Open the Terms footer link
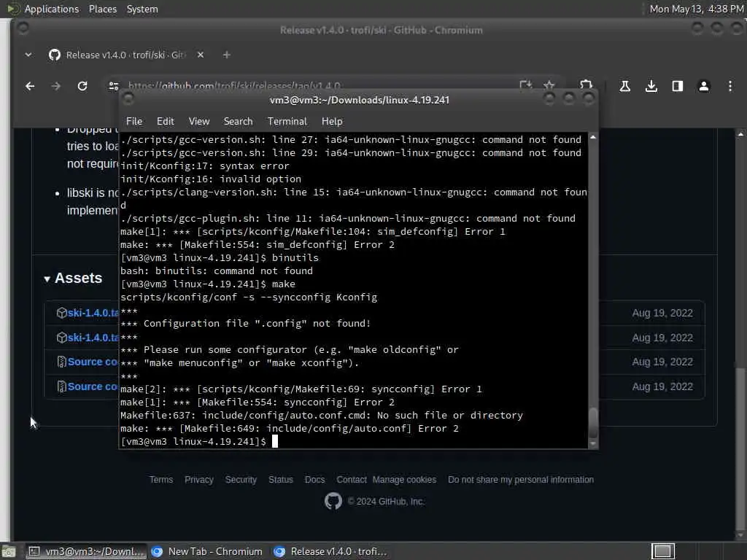Image resolution: width=747 pixels, height=560 pixels. tap(161, 480)
